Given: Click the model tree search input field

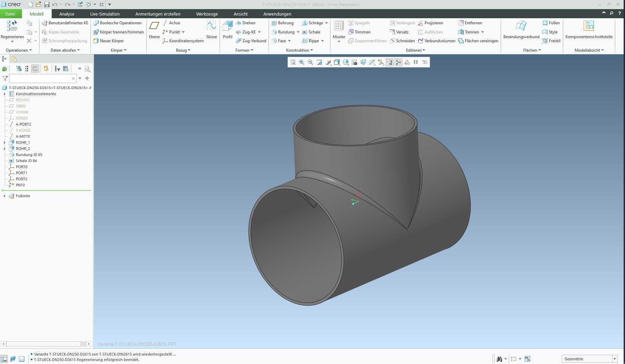Looking at the screenshot, I should (40, 78).
